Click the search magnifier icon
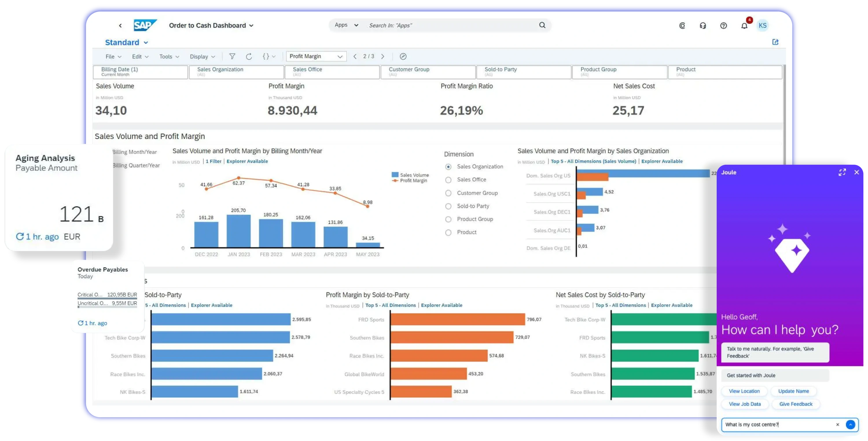Image resolution: width=868 pixels, height=441 pixels. 542,25
